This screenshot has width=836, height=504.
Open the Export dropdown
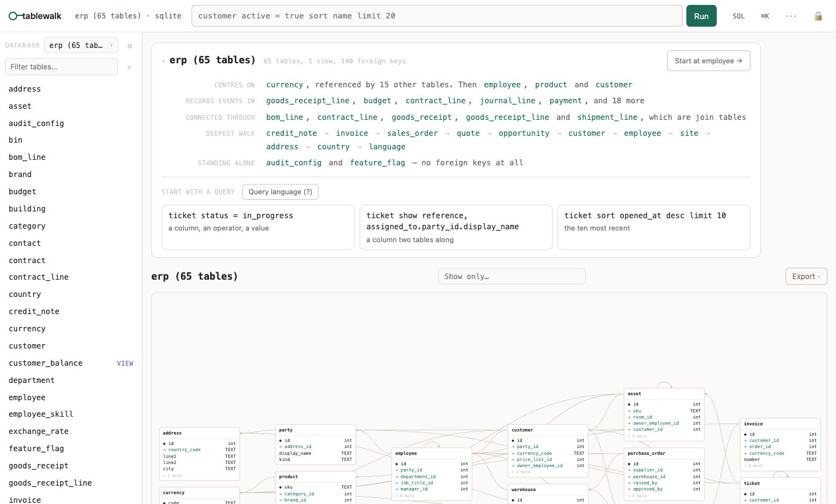(806, 277)
